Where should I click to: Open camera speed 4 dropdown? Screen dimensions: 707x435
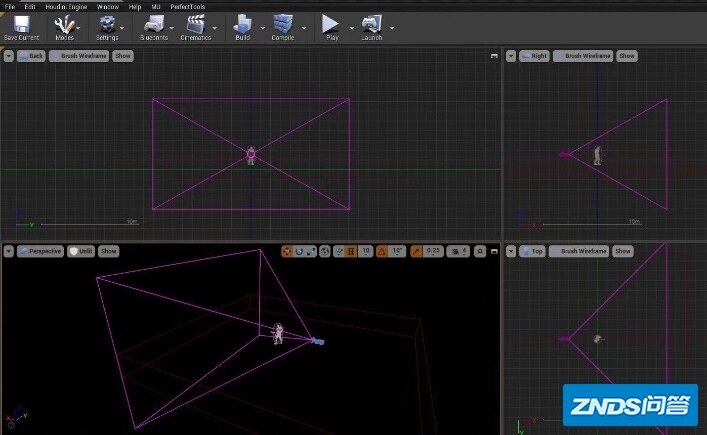[x=459, y=252]
